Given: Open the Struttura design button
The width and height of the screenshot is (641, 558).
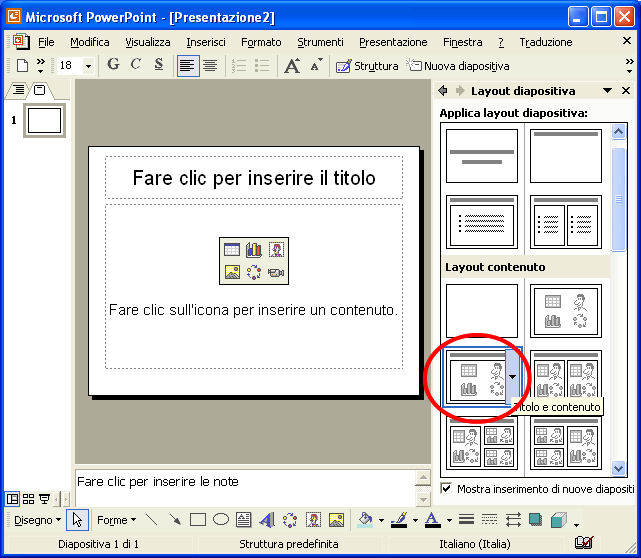Looking at the screenshot, I should (x=367, y=66).
